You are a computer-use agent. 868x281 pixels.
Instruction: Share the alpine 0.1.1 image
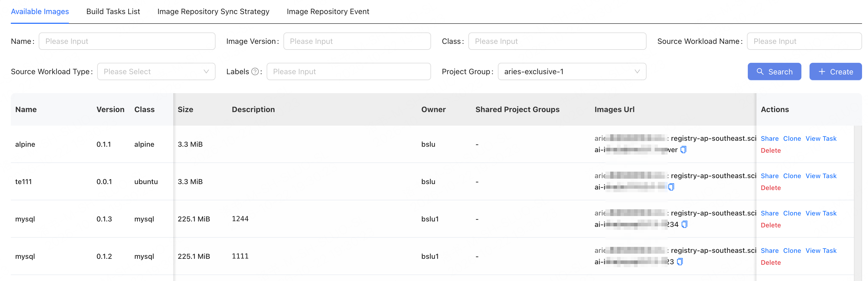pos(770,139)
